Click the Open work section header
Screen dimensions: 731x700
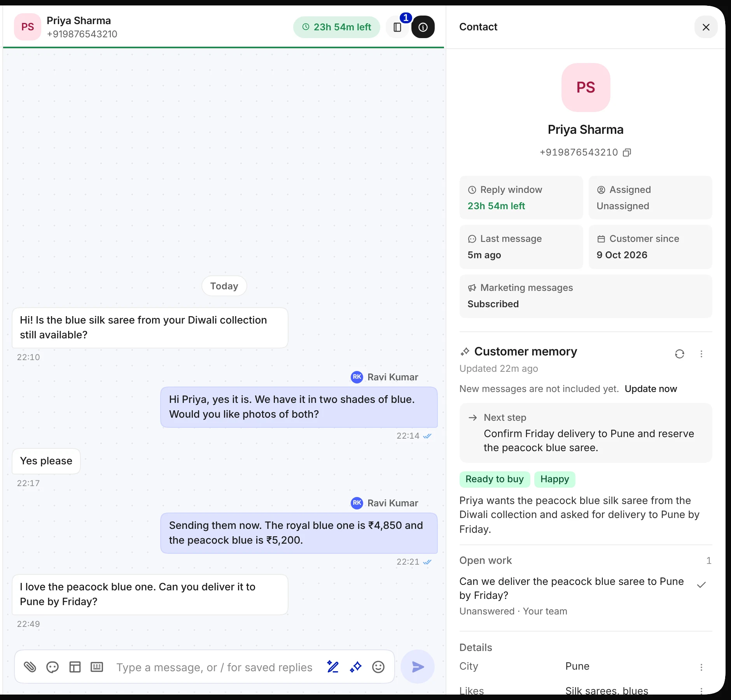coord(586,560)
